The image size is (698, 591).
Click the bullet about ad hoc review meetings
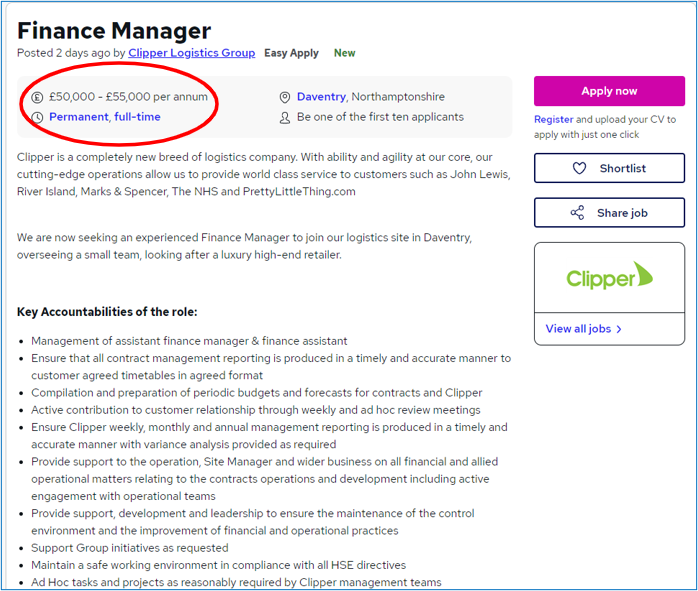pos(256,410)
